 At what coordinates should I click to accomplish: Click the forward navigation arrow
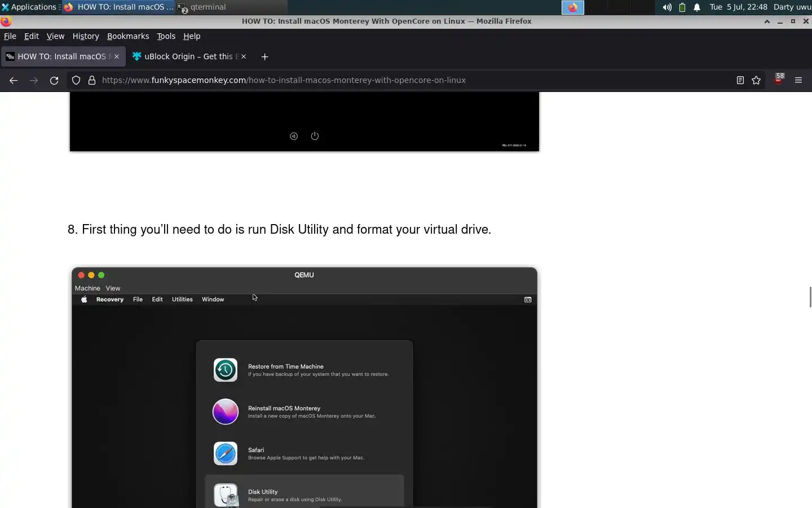pos(34,80)
